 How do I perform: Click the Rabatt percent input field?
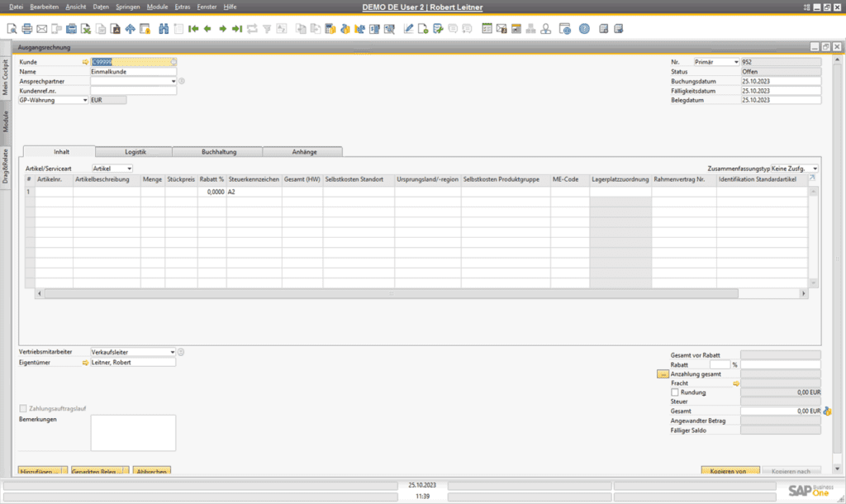click(720, 364)
